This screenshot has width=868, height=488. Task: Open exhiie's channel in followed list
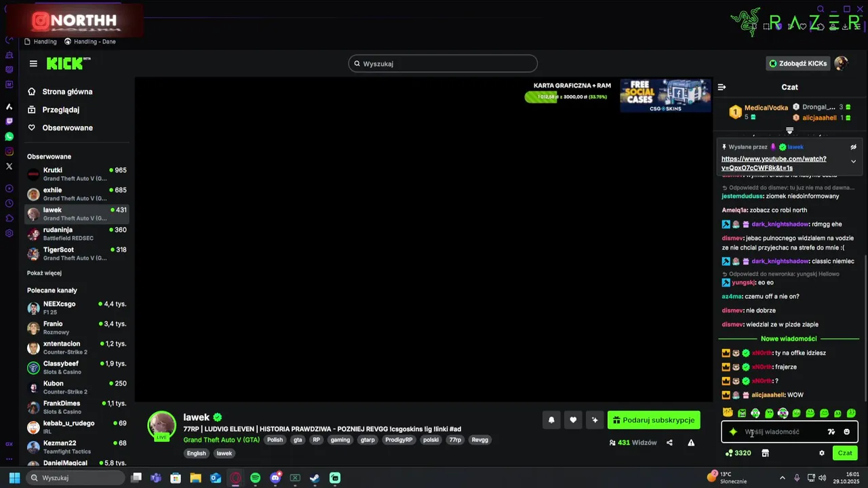(x=77, y=194)
